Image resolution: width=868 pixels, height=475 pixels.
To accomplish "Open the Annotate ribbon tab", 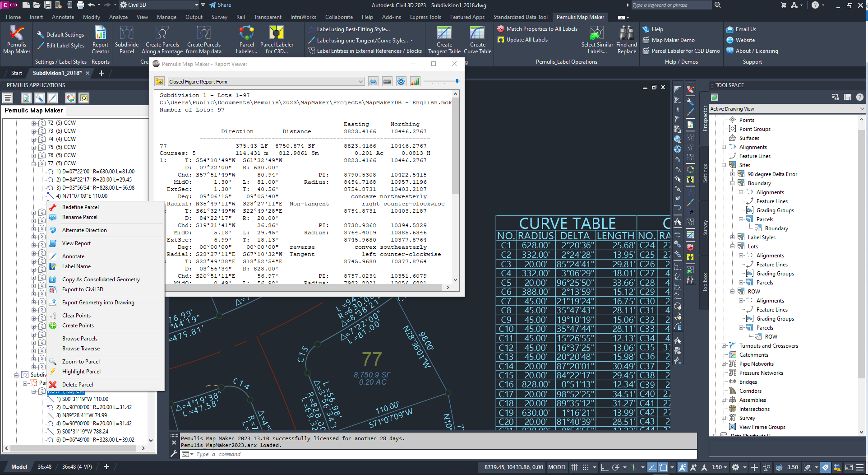I will tap(63, 17).
